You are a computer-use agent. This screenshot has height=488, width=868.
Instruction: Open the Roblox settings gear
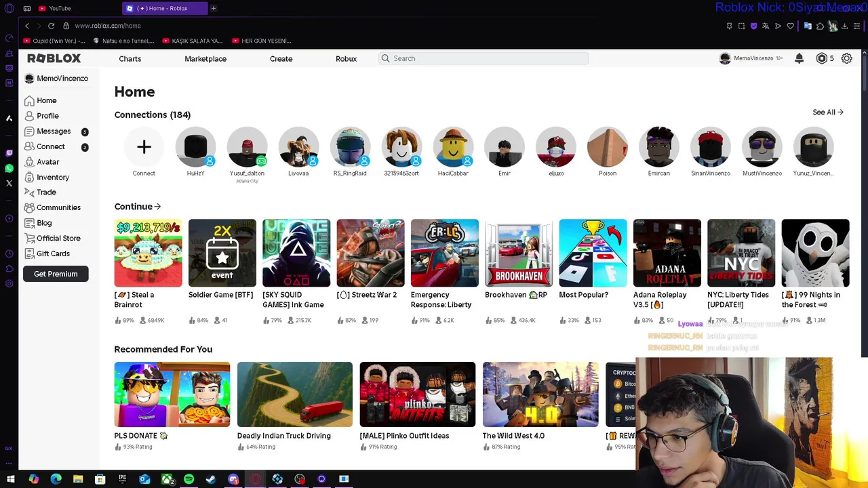(846, 58)
